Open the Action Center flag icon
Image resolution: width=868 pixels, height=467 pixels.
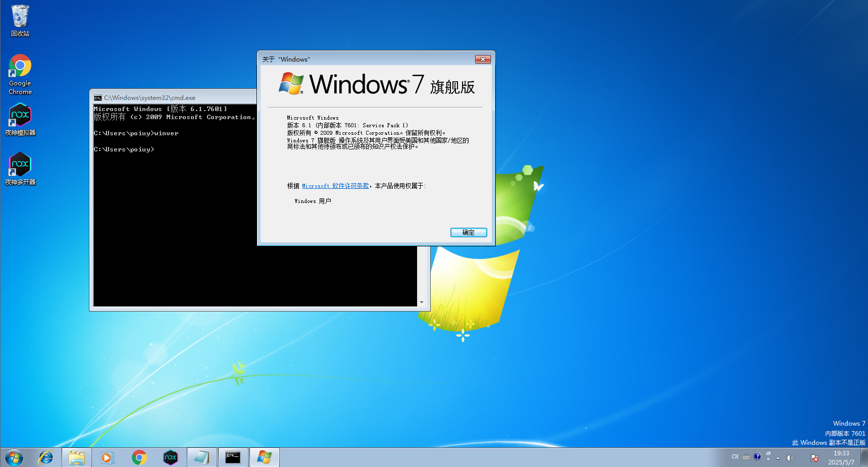click(814, 458)
